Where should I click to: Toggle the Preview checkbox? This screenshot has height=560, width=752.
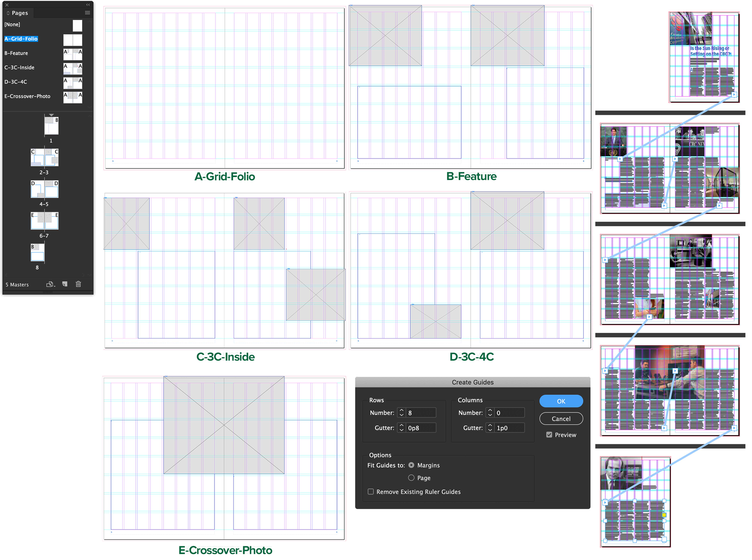coord(549,435)
